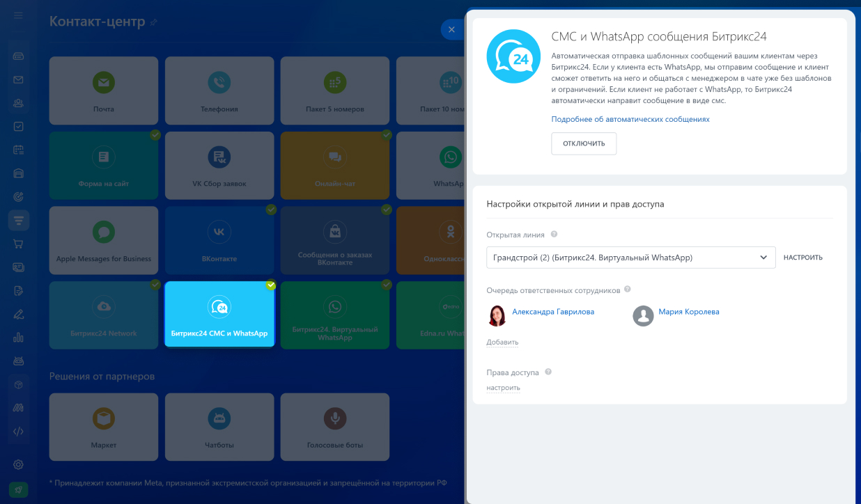This screenshot has height=504, width=861.
Task: Open the Телефония channel tile
Action: point(219,90)
